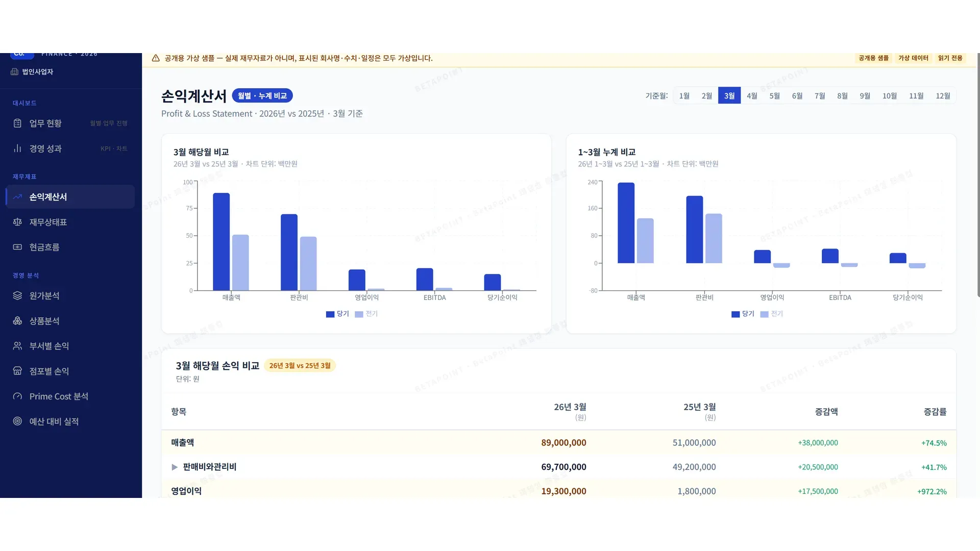The width and height of the screenshot is (980, 551).
Task: Toggle 당기 legend in 1~3월 누계 chart
Action: [x=743, y=314]
